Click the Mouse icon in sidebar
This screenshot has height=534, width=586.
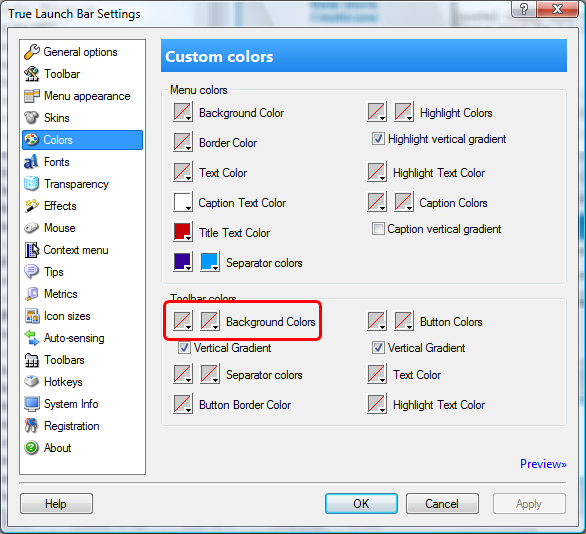coord(31,228)
